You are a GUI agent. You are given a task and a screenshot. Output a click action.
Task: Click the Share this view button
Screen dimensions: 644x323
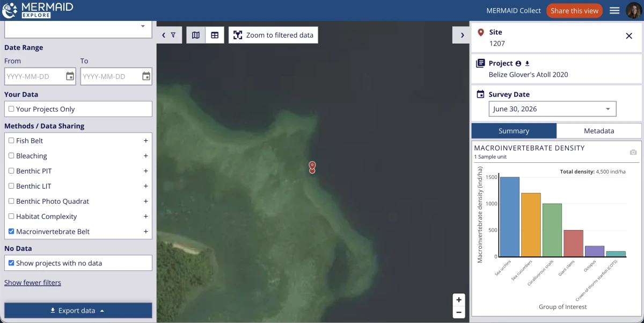[574, 11]
